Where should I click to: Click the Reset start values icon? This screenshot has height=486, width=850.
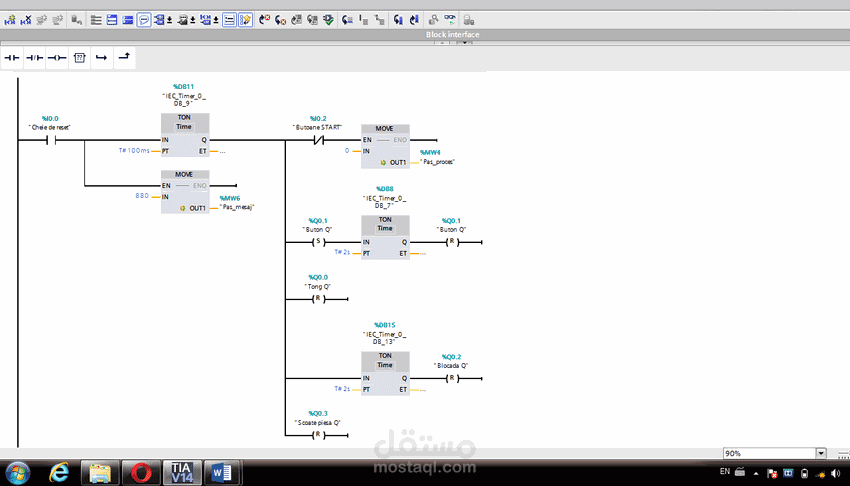point(76,20)
